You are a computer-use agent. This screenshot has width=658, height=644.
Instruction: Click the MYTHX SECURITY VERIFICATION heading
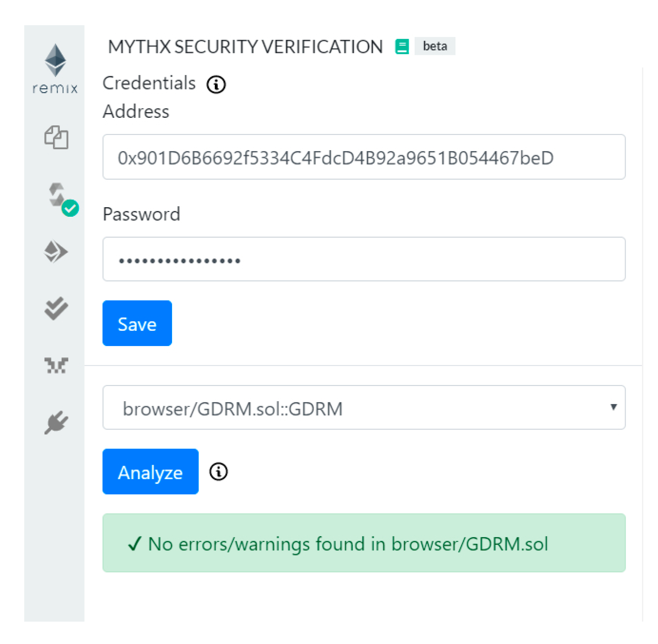click(245, 47)
